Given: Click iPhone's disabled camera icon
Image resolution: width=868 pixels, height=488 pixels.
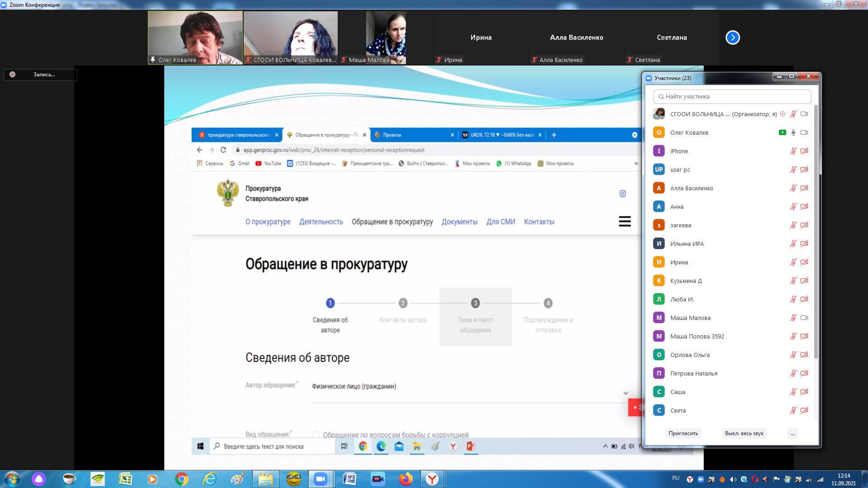Looking at the screenshot, I should (804, 151).
